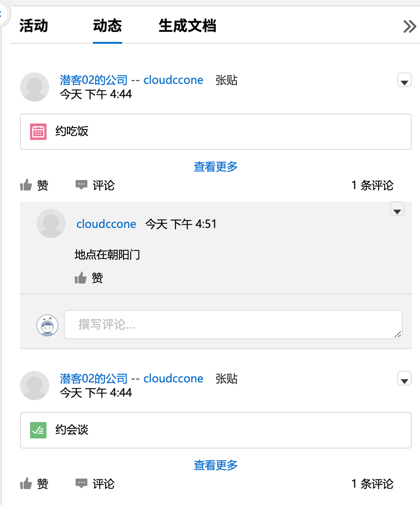Click the thumbs-up icon on the 约吃饭 post
This screenshot has height=505, width=420.
coord(26,186)
